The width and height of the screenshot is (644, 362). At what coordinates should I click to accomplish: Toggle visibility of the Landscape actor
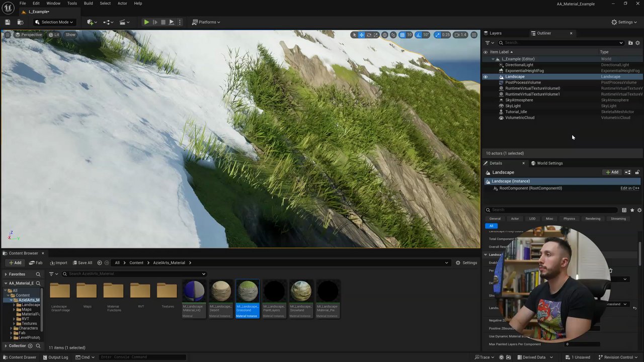coord(486,76)
